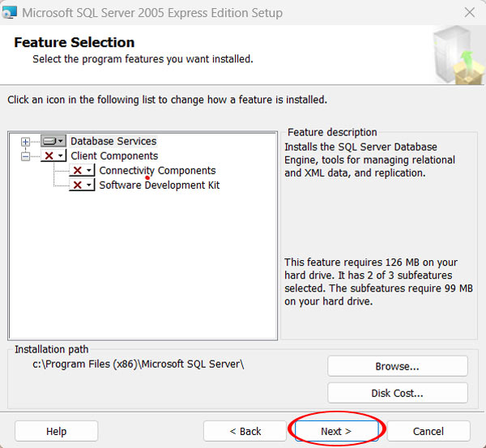Cancel the SQL Server setup
The width and height of the screenshot is (486, 448).
coord(428,431)
